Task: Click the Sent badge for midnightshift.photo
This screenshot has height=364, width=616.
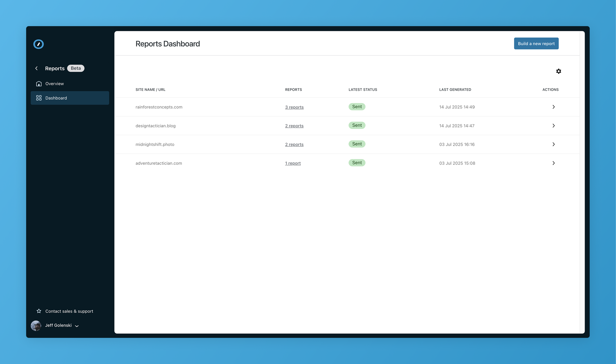Action: [357, 144]
